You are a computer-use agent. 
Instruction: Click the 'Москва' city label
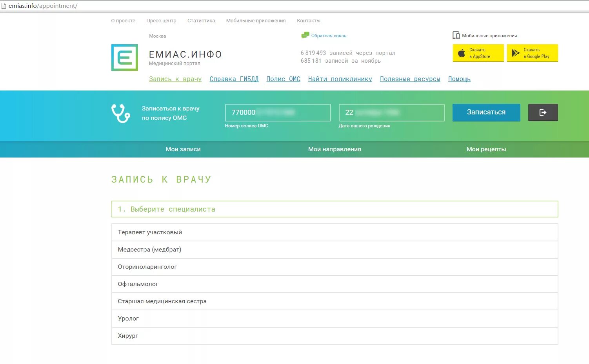157,36
